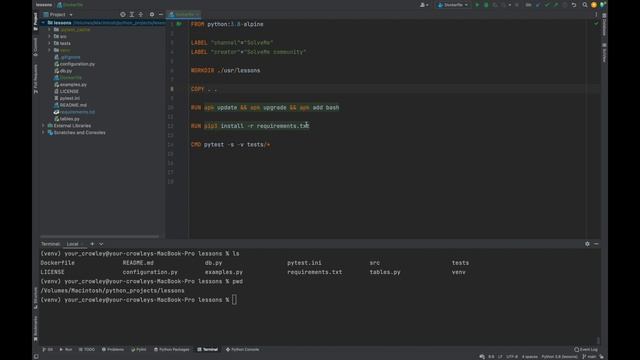Open the editor tabs three-dots menu
The image size is (640, 360).
[x=596, y=14]
